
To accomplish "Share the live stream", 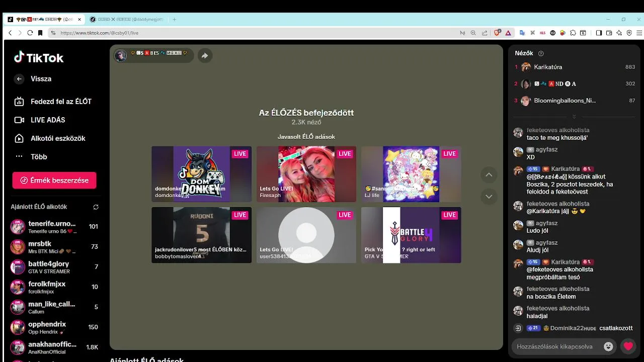I will pos(205,56).
